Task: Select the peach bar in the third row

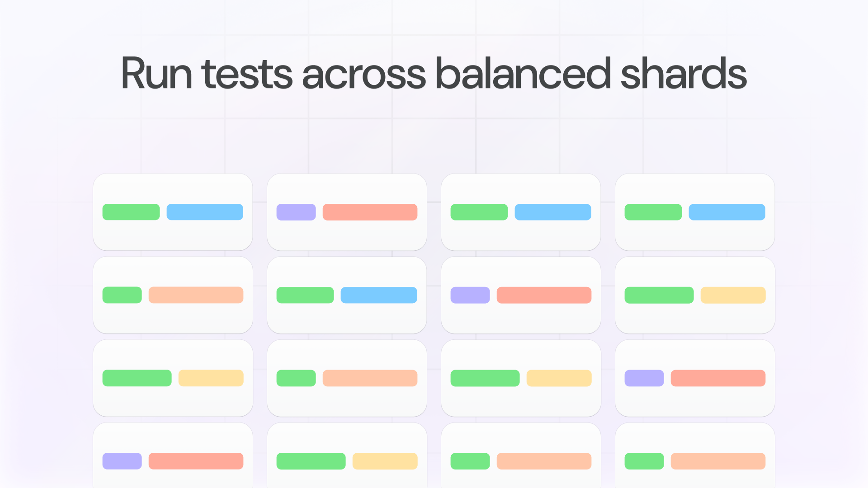Action: 370,378
